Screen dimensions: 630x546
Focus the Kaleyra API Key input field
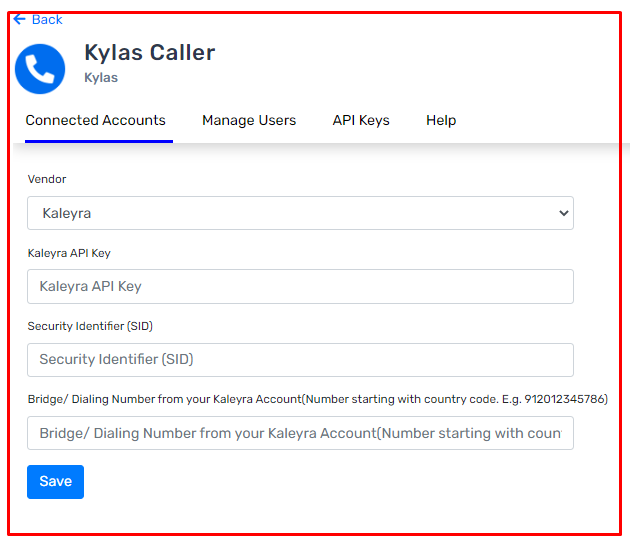point(300,286)
